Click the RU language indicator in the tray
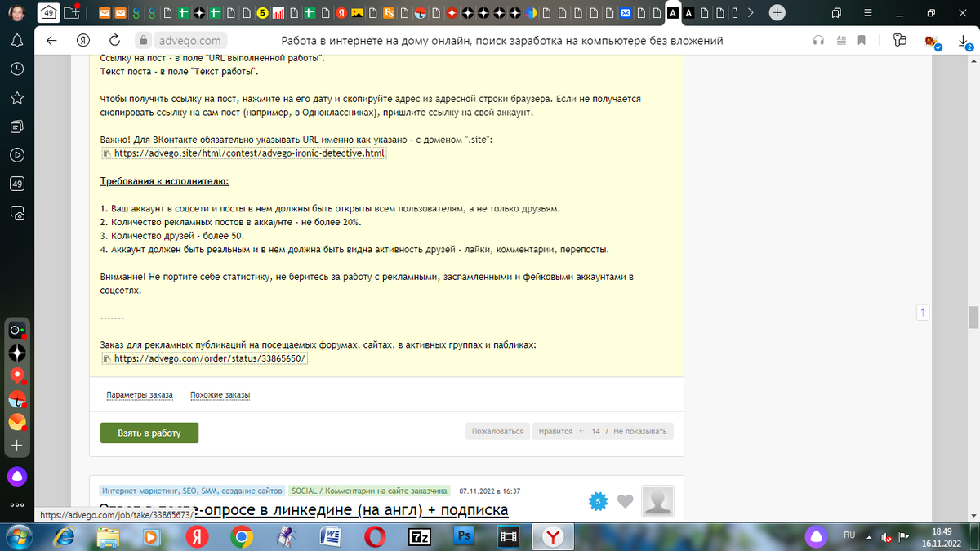Screen dimensions: 980x551 pos(849,535)
